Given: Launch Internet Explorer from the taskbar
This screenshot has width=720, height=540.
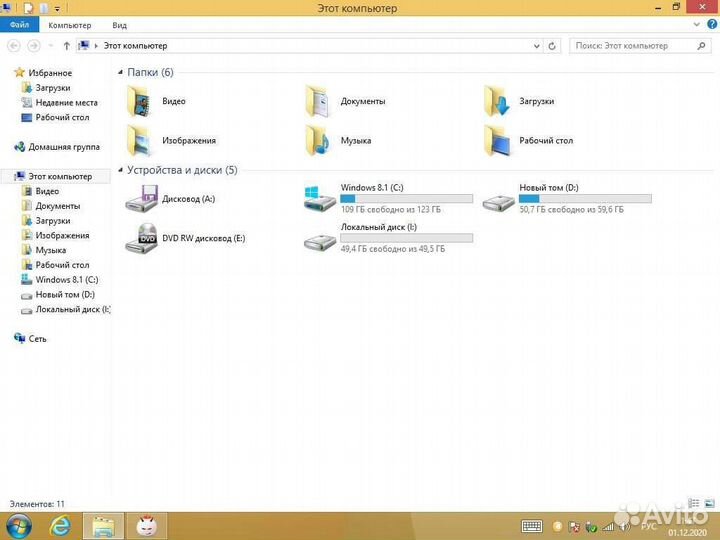Looking at the screenshot, I should click(x=60, y=525).
